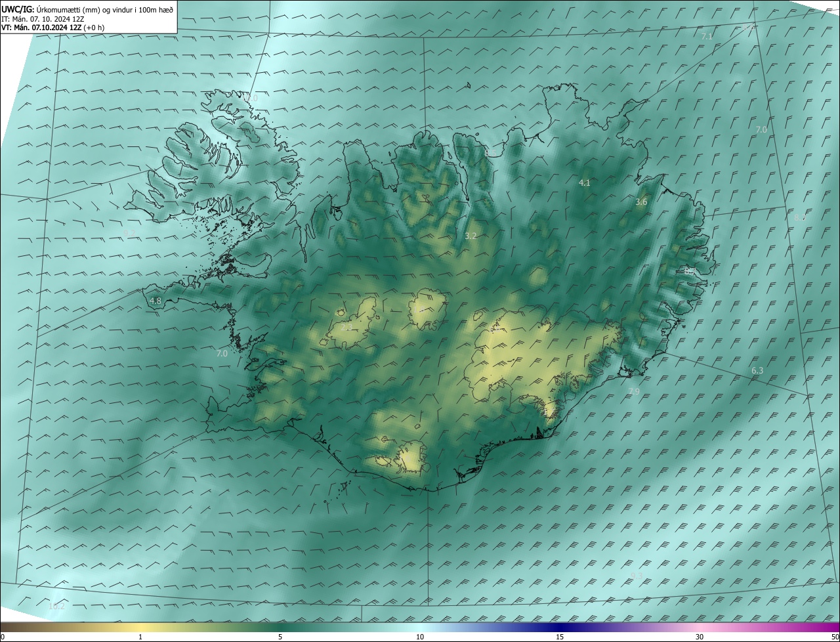This screenshot has height=642, width=840.
Task: Click the 3.2 value label on the map
Action: [x=471, y=236]
